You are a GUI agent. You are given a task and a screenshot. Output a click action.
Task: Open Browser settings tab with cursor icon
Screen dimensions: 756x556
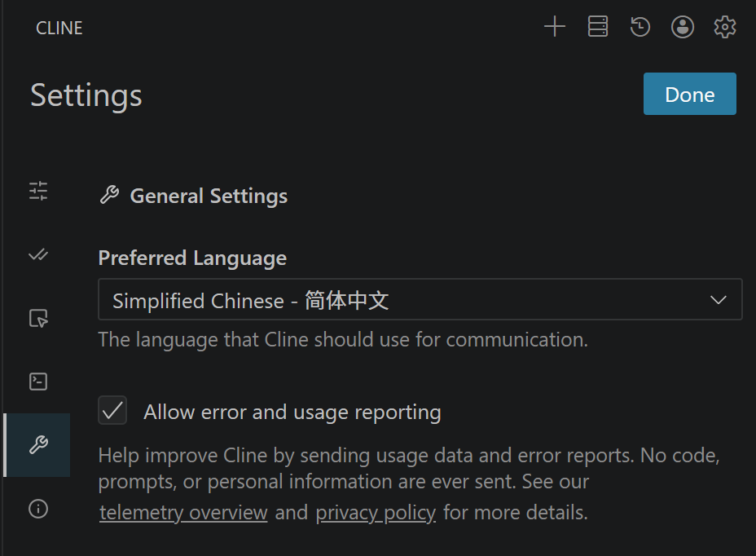point(38,318)
